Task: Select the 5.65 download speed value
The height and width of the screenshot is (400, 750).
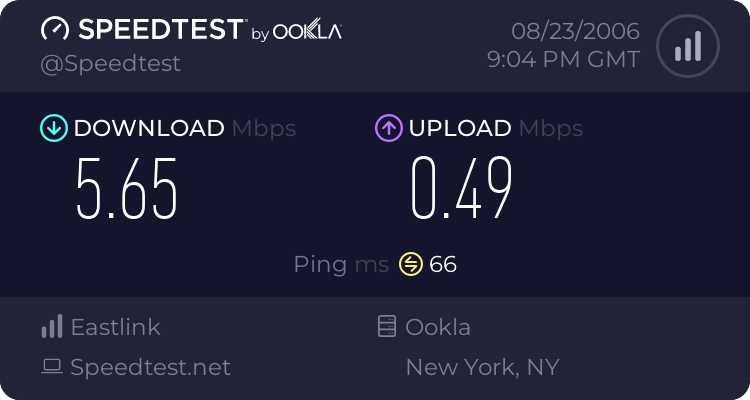Action: (x=127, y=188)
